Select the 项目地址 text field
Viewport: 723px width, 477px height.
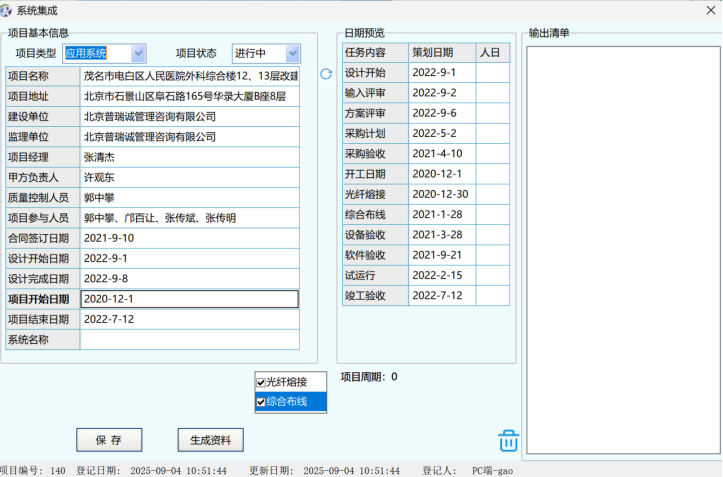[190, 96]
